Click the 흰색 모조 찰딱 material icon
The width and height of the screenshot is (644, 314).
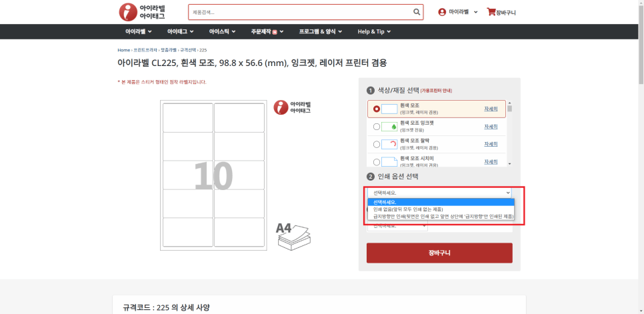point(389,144)
